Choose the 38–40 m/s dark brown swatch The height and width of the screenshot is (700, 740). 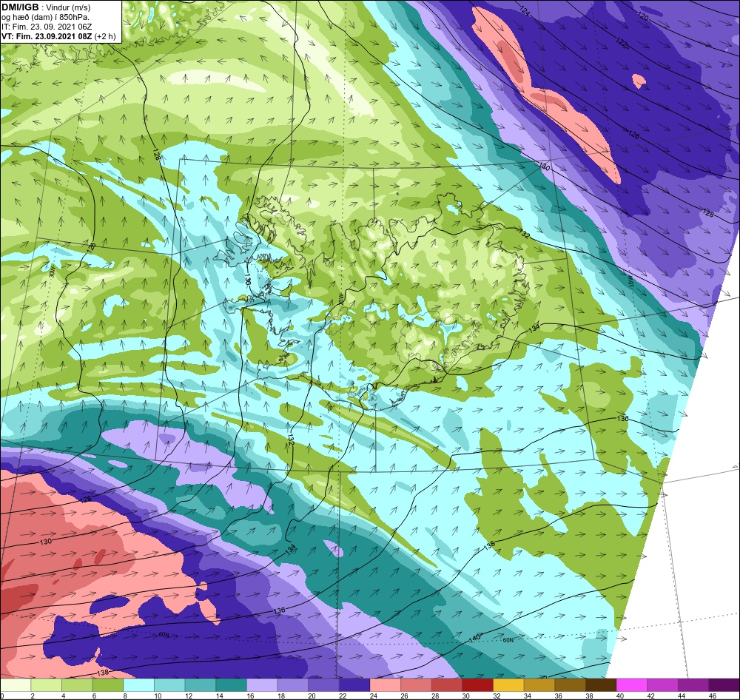point(601,684)
